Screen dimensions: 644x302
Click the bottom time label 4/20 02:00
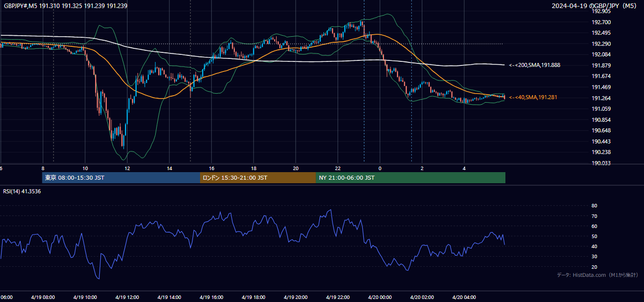click(422, 297)
